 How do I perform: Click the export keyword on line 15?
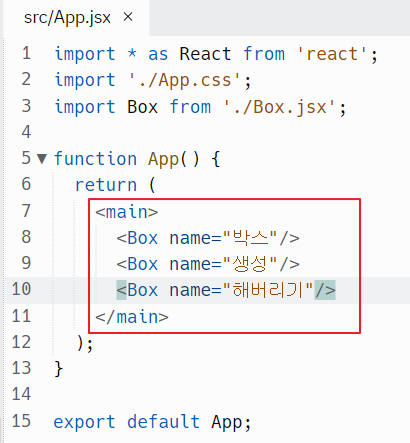pyautogui.click(x=84, y=422)
